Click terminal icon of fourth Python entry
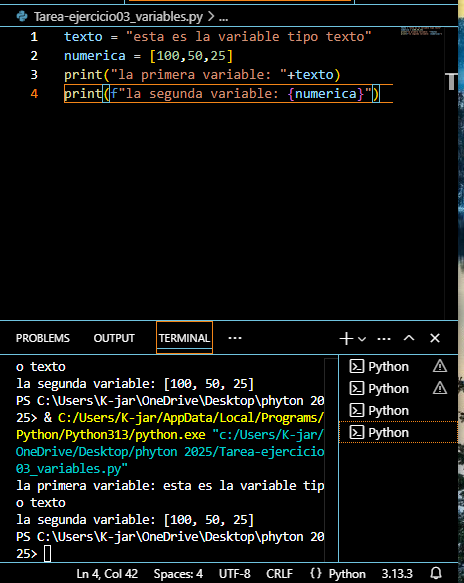This screenshot has height=583, width=464. tap(357, 432)
